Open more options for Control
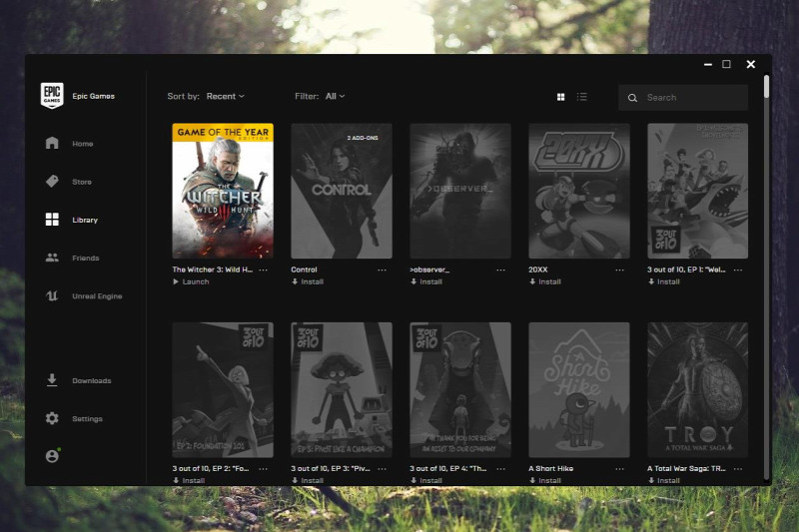Image resolution: width=799 pixels, height=532 pixels. [383, 269]
